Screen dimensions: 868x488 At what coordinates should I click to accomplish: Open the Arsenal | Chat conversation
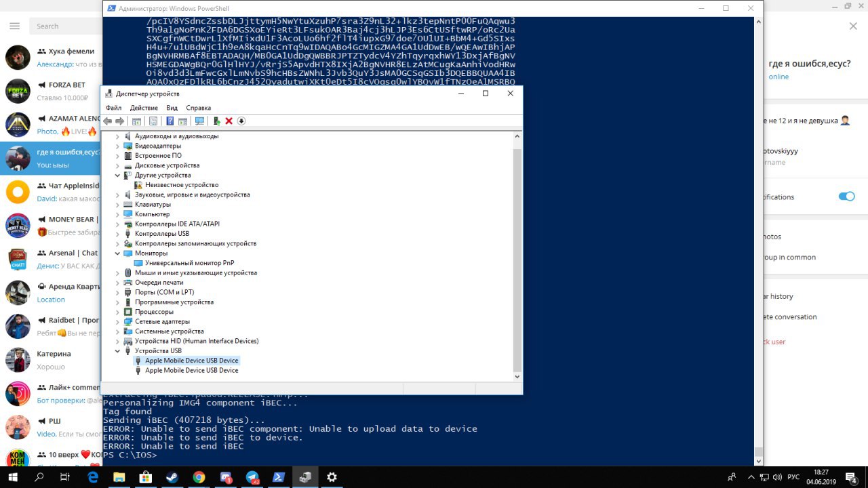51,259
